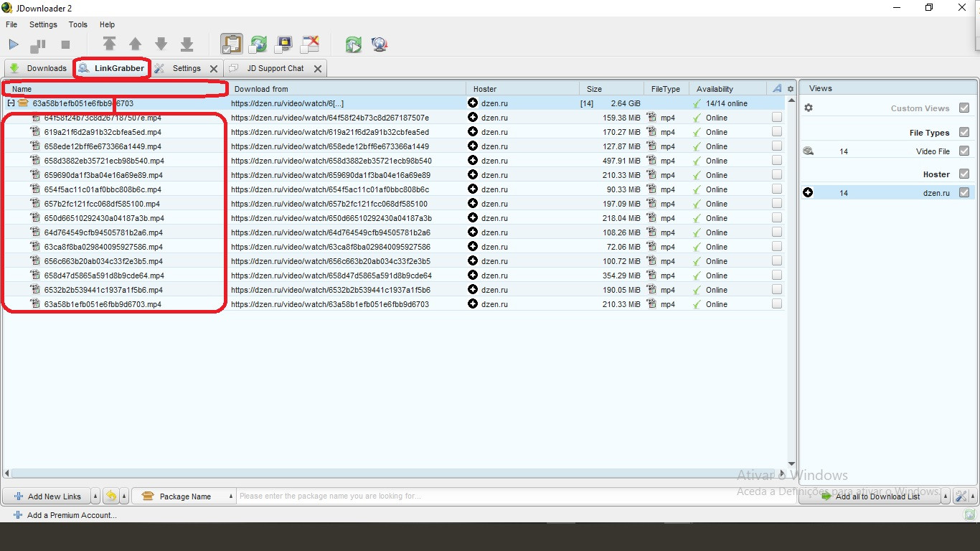Toggle the Hoster section checkbox

click(x=964, y=174)
